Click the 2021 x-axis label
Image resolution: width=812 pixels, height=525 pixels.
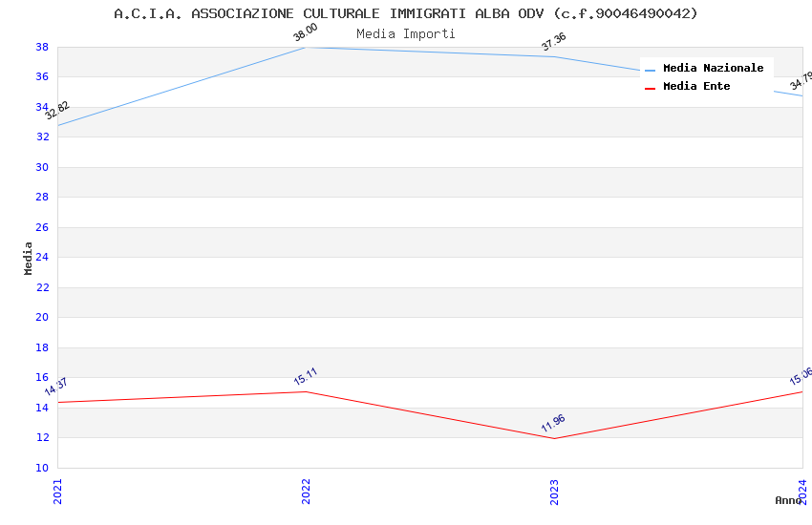[x=57, y=492]
